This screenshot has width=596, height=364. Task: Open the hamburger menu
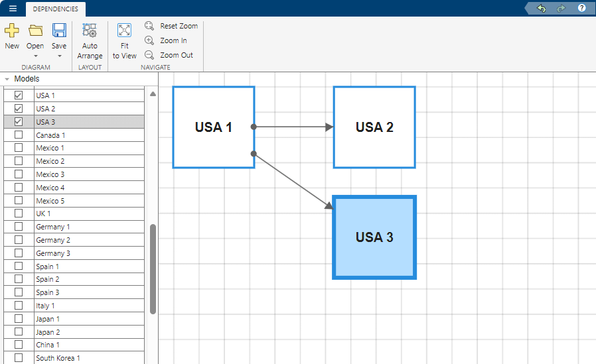pyautogui.click(x=13, y=9)
